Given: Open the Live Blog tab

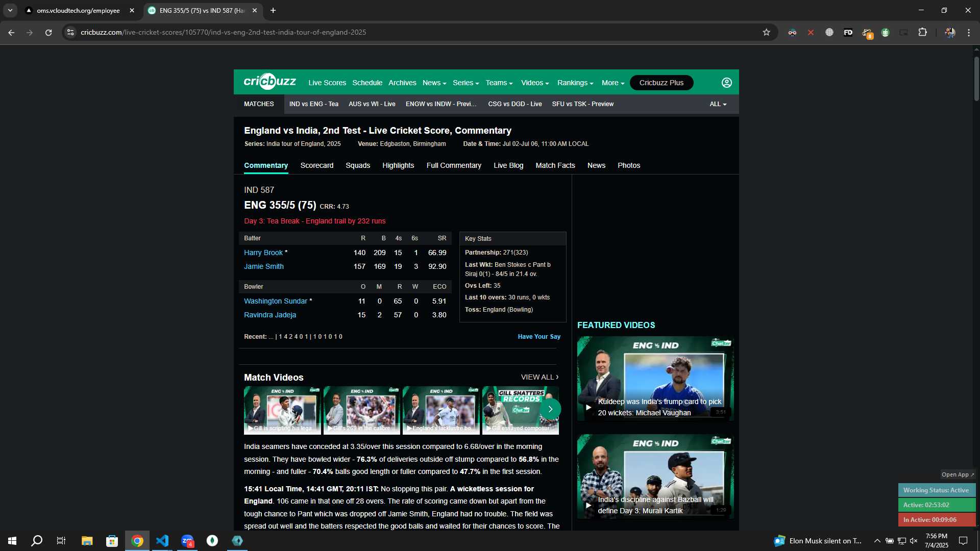Looking at the screenshot, I should (508, 165).
